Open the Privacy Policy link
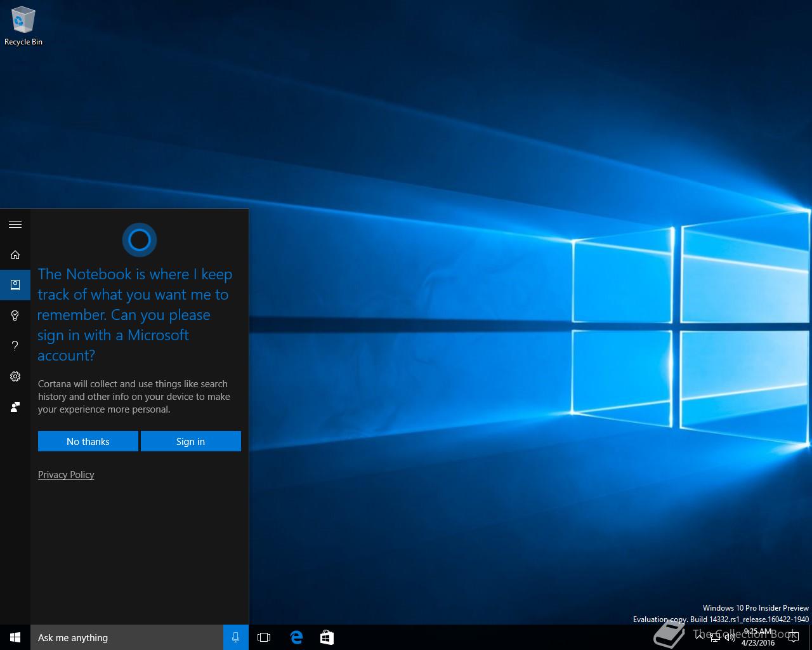 tap(66, 474)
